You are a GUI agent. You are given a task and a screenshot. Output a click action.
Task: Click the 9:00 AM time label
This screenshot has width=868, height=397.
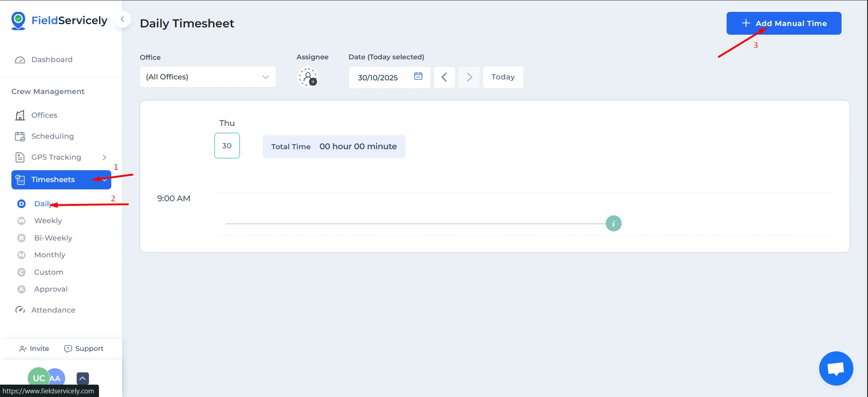[174, 198]
